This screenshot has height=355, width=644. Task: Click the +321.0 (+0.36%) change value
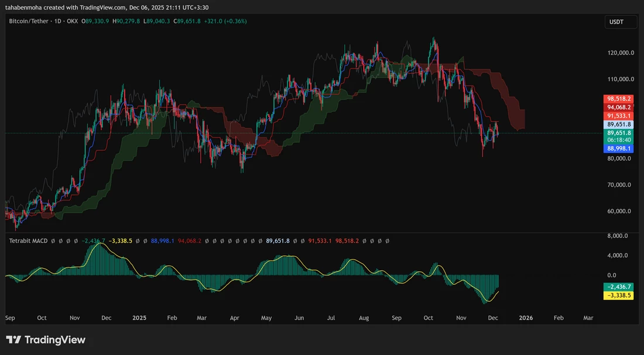coord(225,21)
